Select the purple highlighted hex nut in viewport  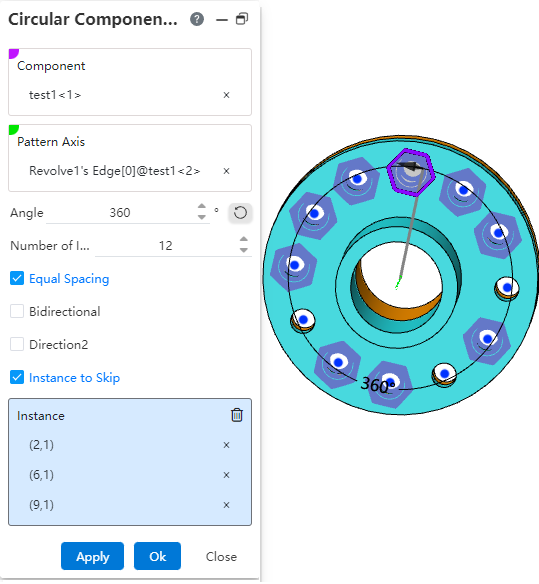(x=411, y=172)
